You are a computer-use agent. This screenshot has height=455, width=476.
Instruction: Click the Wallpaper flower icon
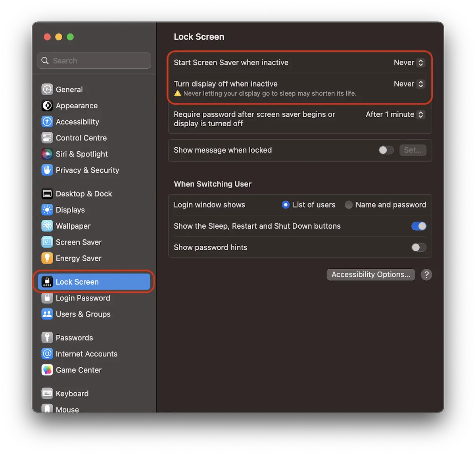coord(47,226)
